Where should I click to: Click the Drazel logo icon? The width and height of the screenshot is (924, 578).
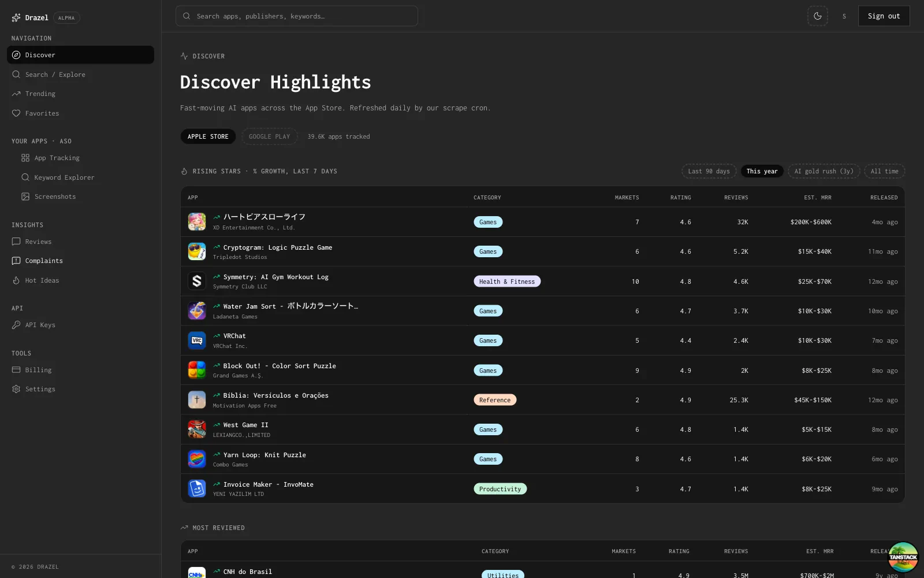coord(16,17)
